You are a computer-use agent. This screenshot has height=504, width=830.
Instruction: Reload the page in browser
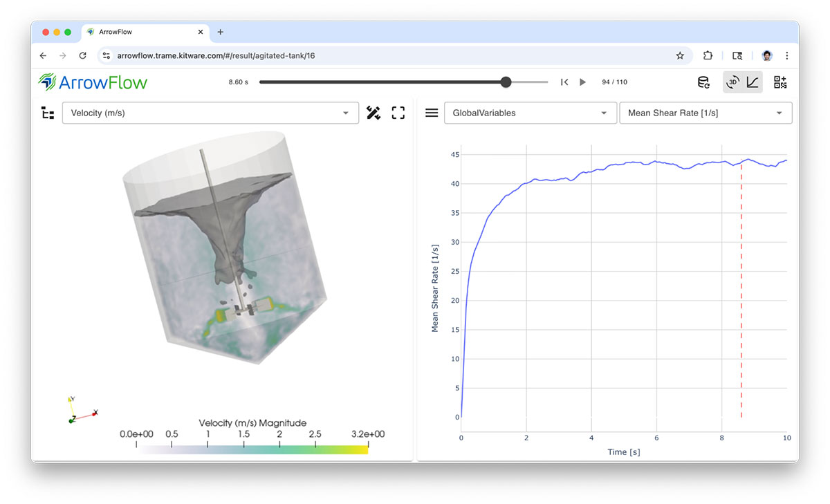pos(83,55)
